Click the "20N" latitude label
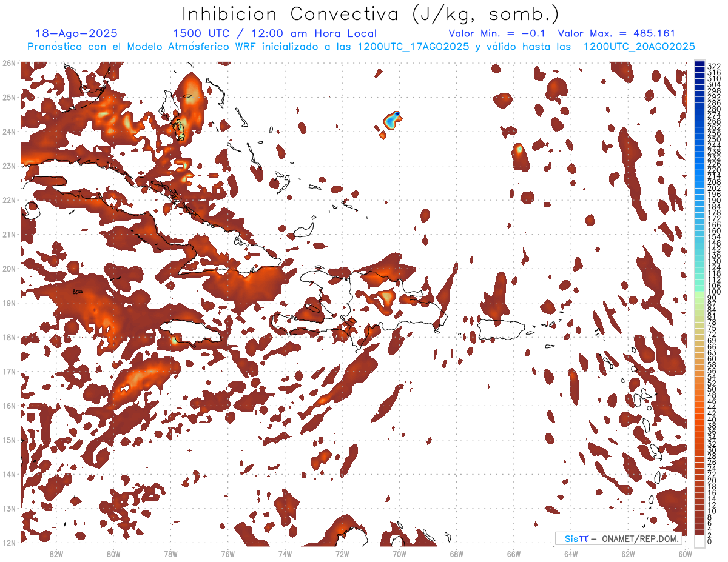 coord(8,269)
